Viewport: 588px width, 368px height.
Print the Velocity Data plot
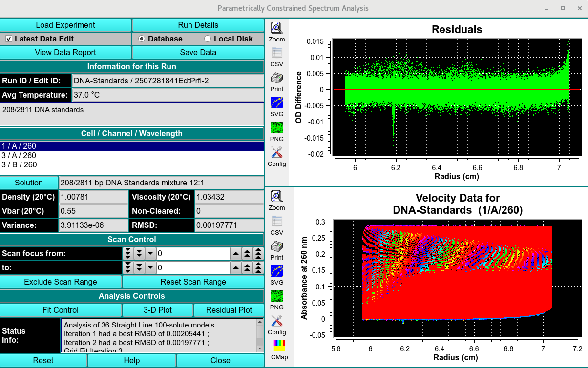[277, 246]
